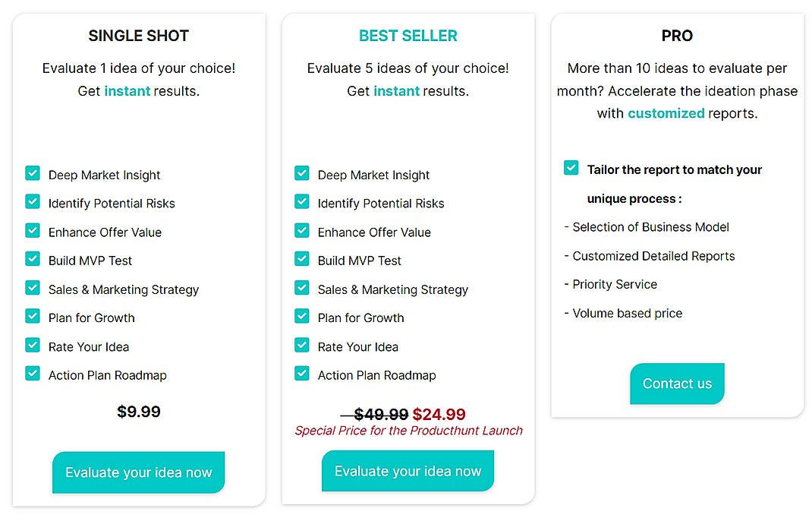Screen dimensions: 812x515
Task: Click the crossed-out $49.99 price
Action: [x=380, y=415]
